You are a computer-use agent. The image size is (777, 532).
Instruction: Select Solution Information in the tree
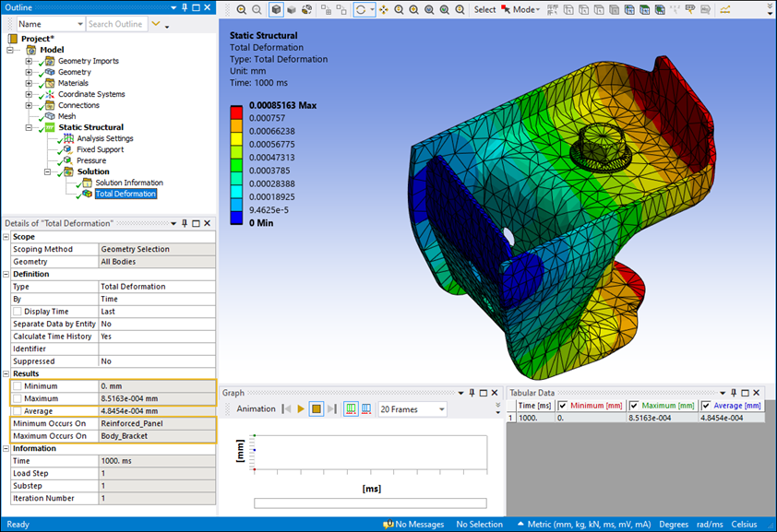point(128,183)
